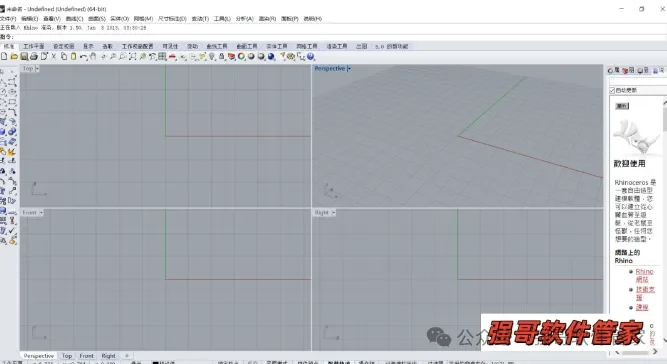Switch to the 出图 toolbar tab

[x=362, y=46]
